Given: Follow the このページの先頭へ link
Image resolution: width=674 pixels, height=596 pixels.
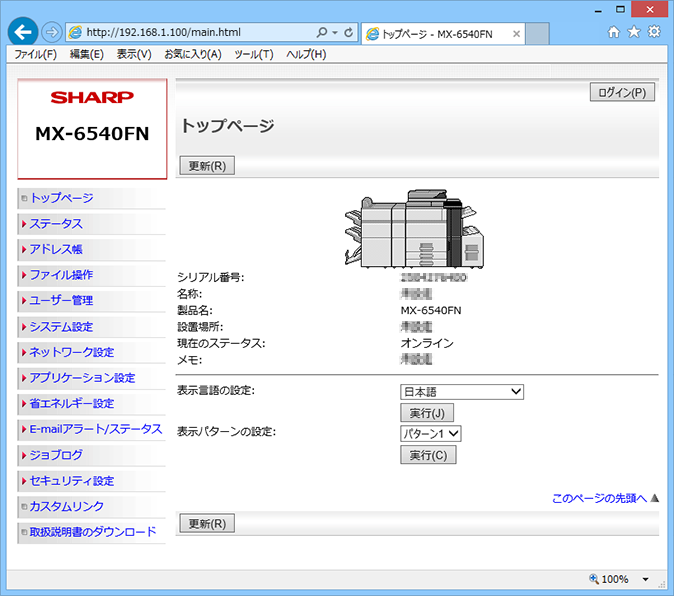Looking at the screenshot, I should pyautogui.click(x=599, y=497).
